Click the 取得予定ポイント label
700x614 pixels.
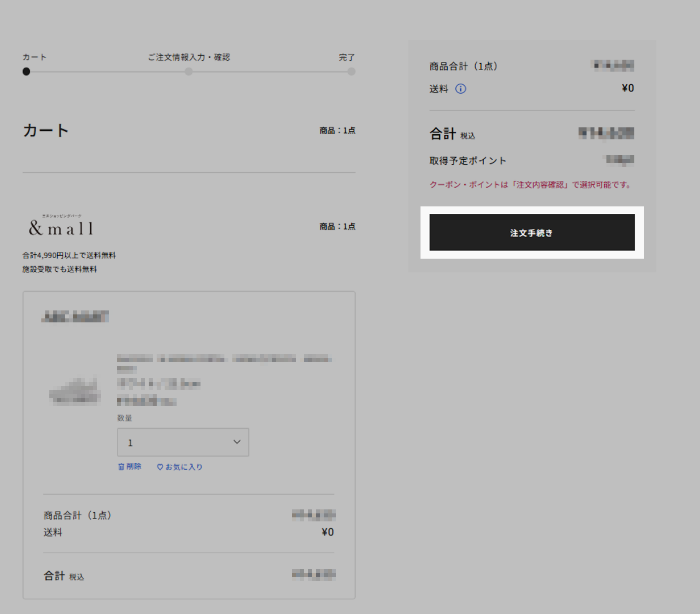(x=468, y=160)
